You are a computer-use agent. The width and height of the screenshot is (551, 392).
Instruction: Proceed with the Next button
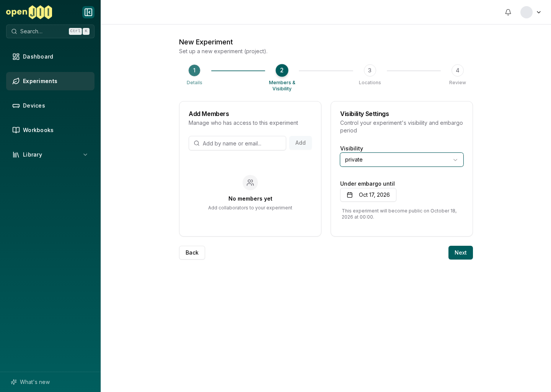tap(461, 253)
